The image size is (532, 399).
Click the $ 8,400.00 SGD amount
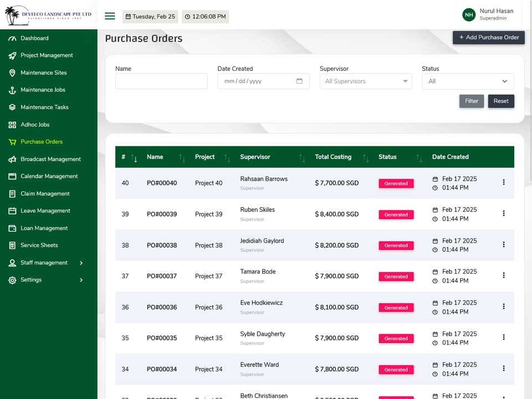pos(336,214)
